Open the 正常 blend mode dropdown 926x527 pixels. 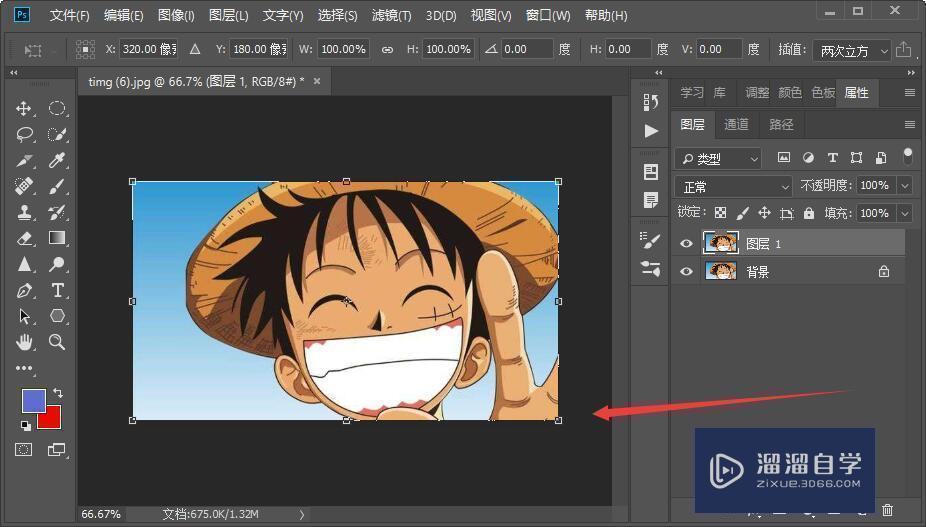(733, 187)
